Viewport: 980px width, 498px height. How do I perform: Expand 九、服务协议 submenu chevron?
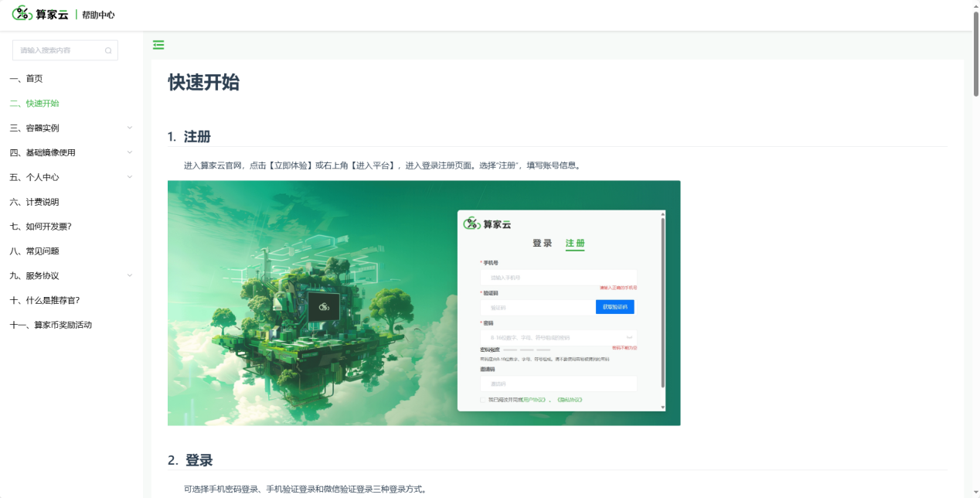click(x=129, y=275)
